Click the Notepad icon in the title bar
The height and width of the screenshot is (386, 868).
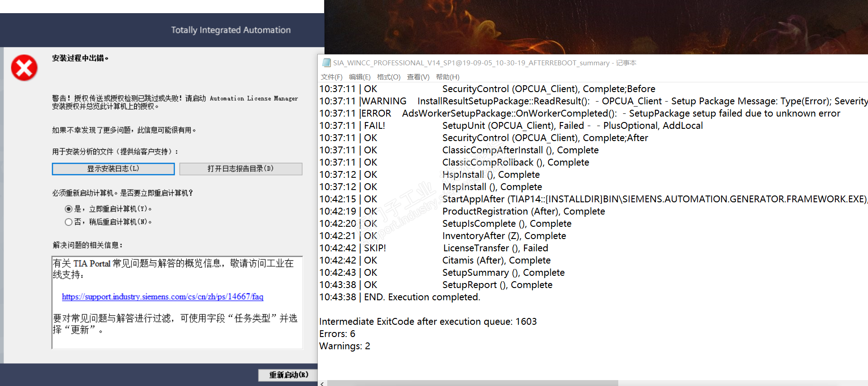coord(326,63)
